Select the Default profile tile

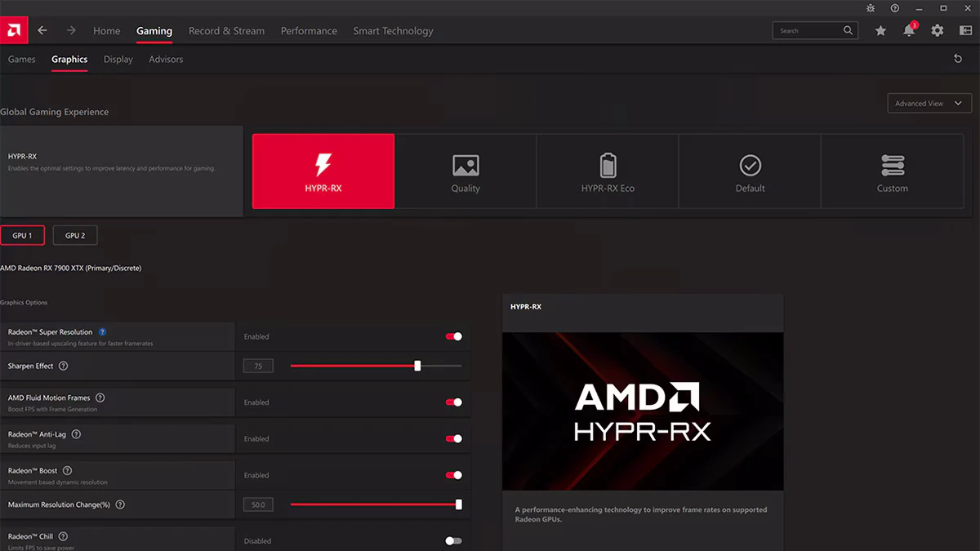750,171
